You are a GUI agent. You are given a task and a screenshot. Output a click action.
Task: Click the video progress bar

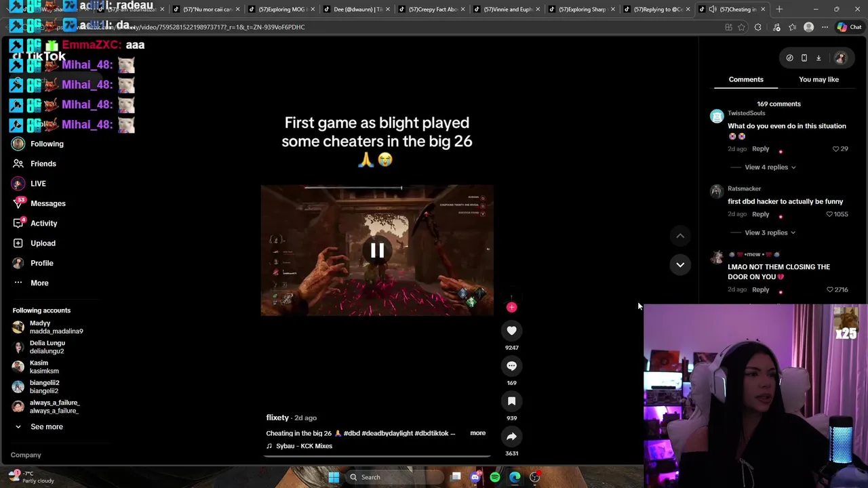(x=377, y=455)
